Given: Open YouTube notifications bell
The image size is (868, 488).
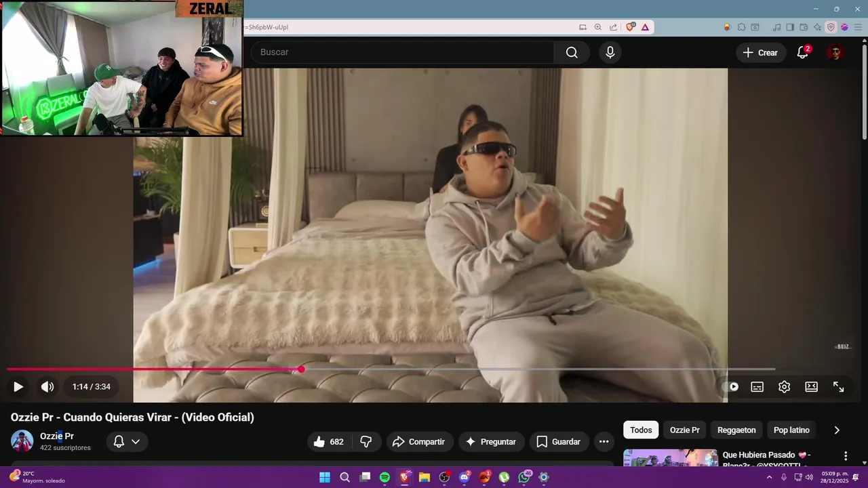Looking at the screenshot, I should click(802, 52).
